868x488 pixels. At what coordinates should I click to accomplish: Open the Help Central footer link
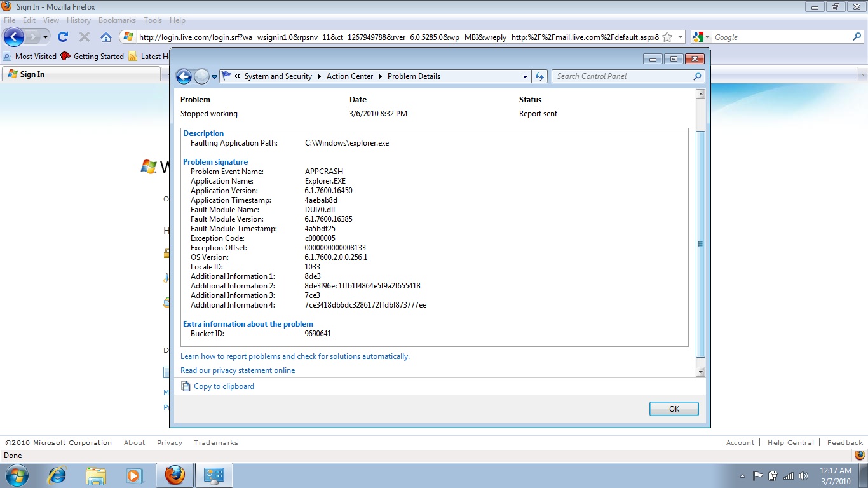tap(790, 442)
